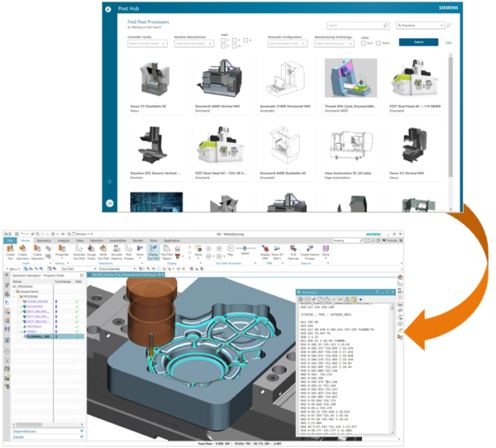This screenshot has height=448, width=496.
Task: Check the 6+ axes checkbox
Action: [235, 46]
